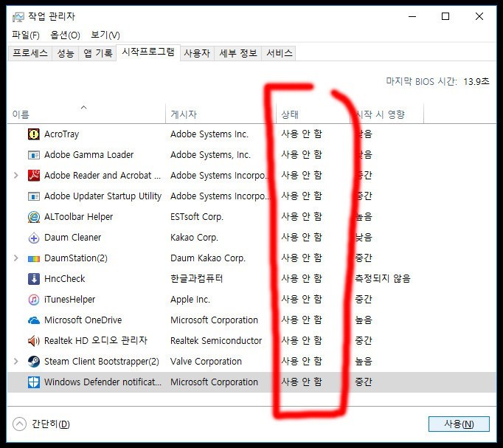The width and height of the screenshot is (503, 448).
Task: Select the HncCheck name
Action: pyautogui.click(x=64, y=279)
